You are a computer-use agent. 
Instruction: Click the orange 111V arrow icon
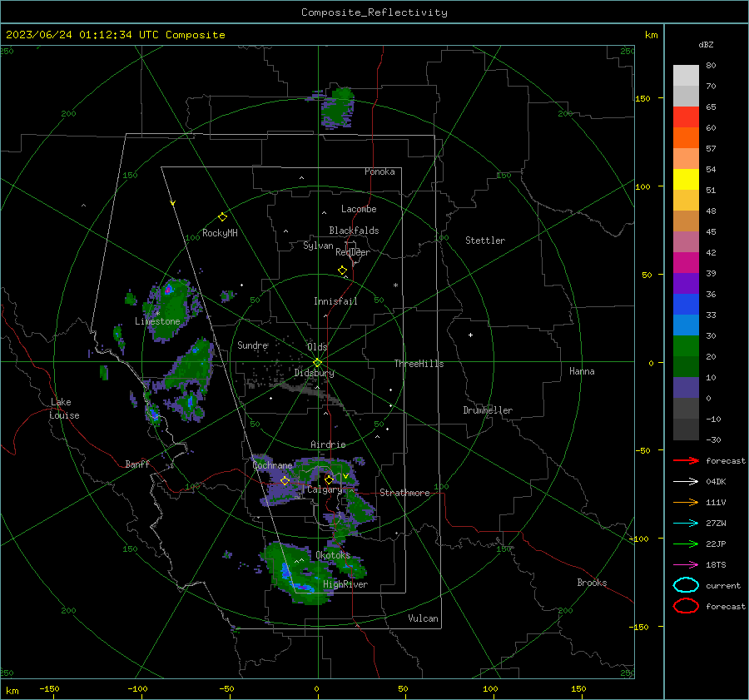pyautogui.click(x=686, y=502)
